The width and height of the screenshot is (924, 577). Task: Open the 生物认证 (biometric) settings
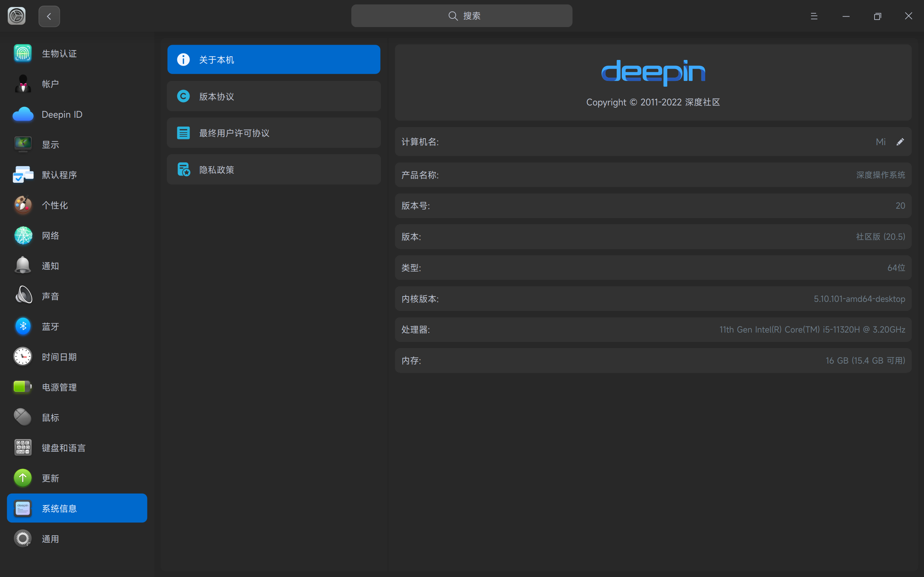pyautogui.click(x=60, y=53)
